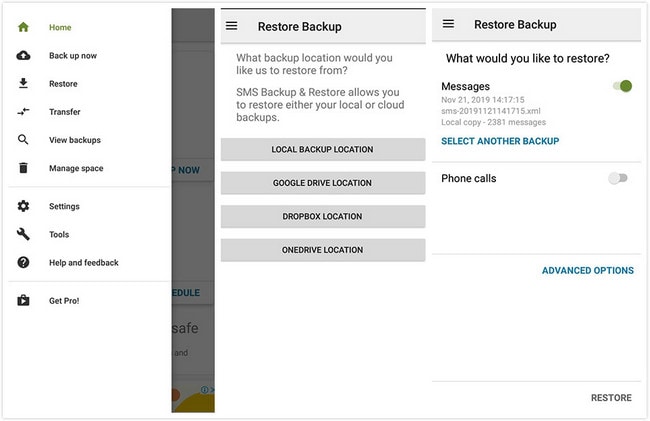The height and width of the screenshot is (421, 650).
Task: Open Restore from the drawer menu
Action: click(x=63, y=84)
